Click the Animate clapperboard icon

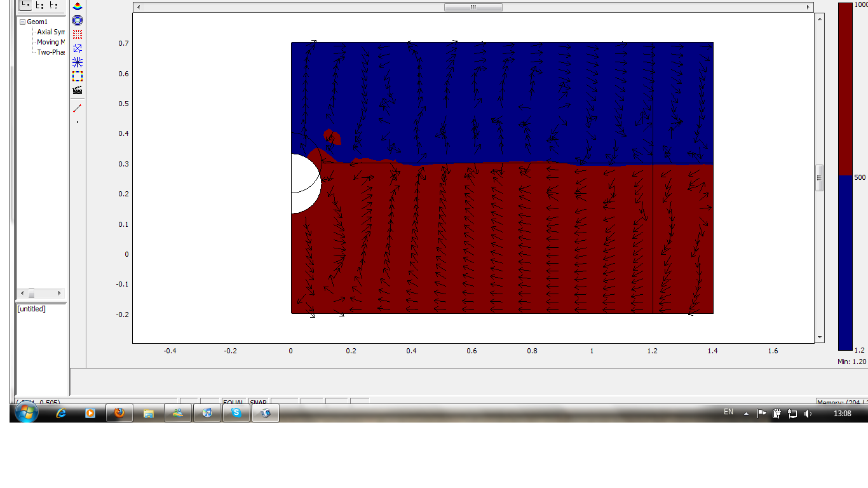(78, 90)
